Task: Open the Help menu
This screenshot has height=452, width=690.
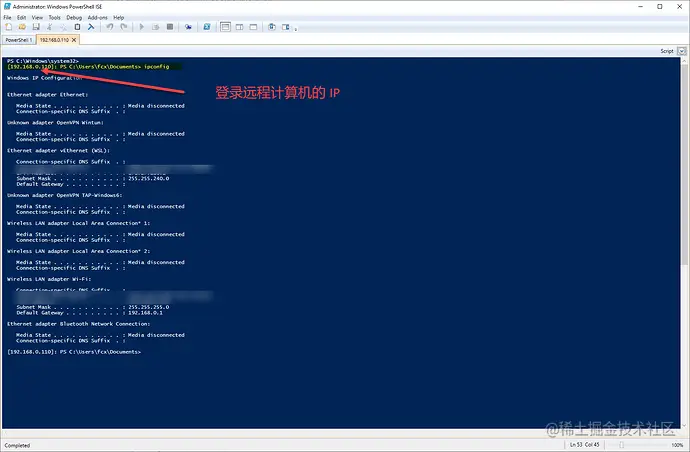Action: pos(119,18)
